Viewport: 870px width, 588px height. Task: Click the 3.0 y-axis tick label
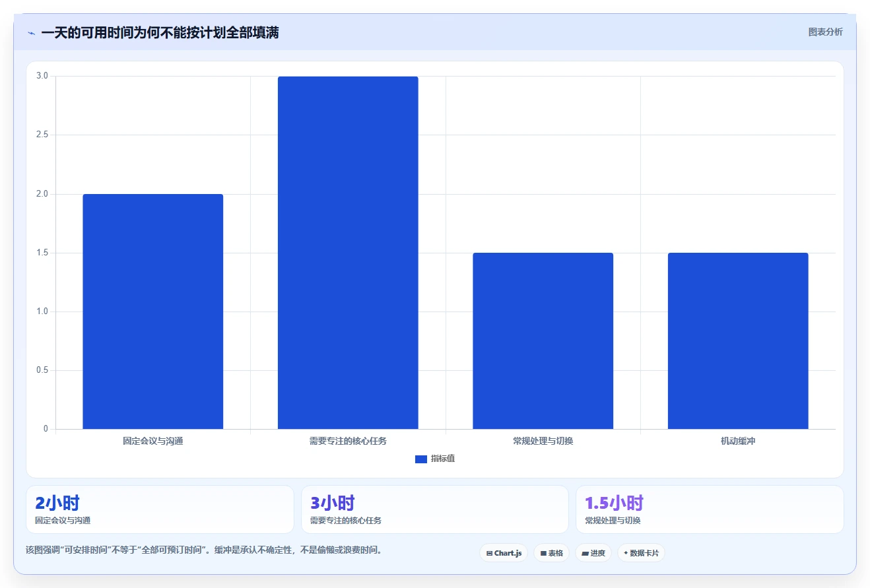[42, 76]
